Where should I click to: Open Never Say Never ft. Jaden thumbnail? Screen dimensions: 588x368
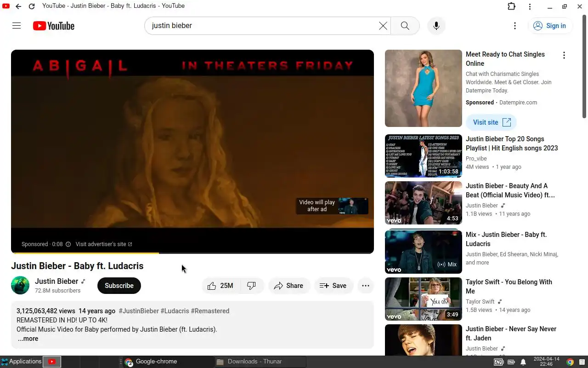pyautogui.click(x=424, y=340)
